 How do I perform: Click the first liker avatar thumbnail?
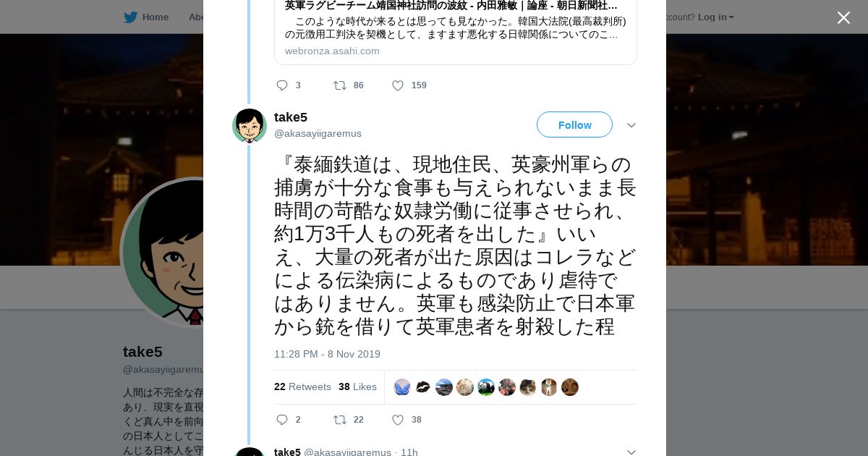[402, 387]
